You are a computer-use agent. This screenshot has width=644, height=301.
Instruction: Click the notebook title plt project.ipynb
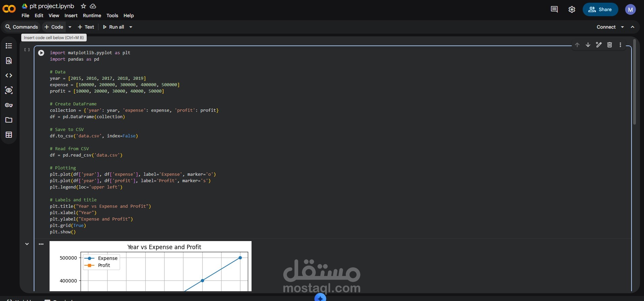[x=52, y=6]
